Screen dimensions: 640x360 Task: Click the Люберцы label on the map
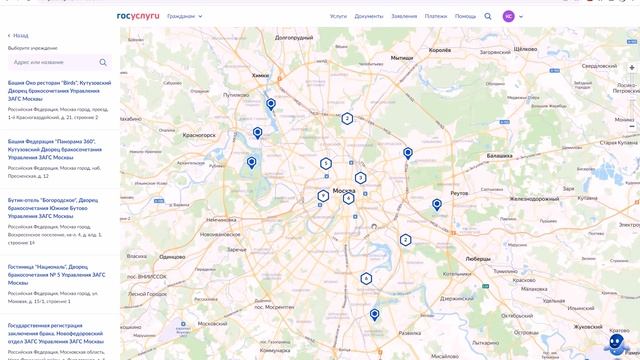pos(478,259)
